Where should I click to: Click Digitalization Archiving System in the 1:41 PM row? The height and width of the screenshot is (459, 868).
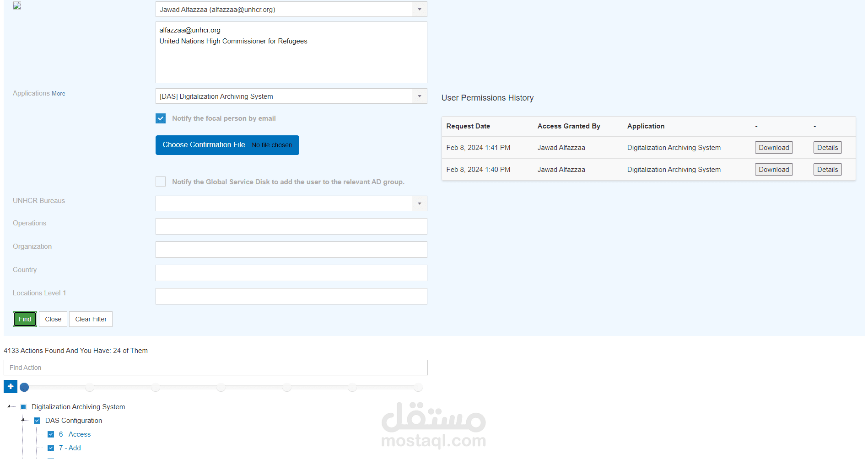[x=674, y=148]
